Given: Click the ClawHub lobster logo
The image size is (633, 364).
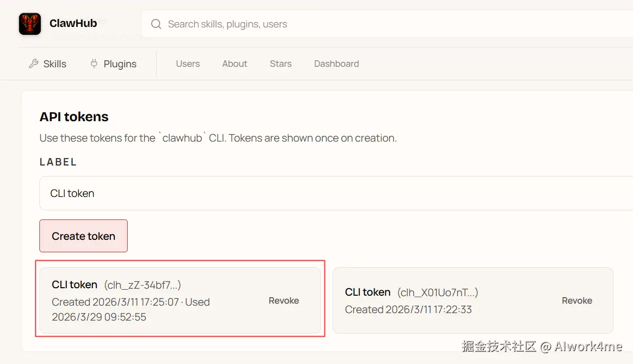Looking at the screenshot, I should (30, 24).
